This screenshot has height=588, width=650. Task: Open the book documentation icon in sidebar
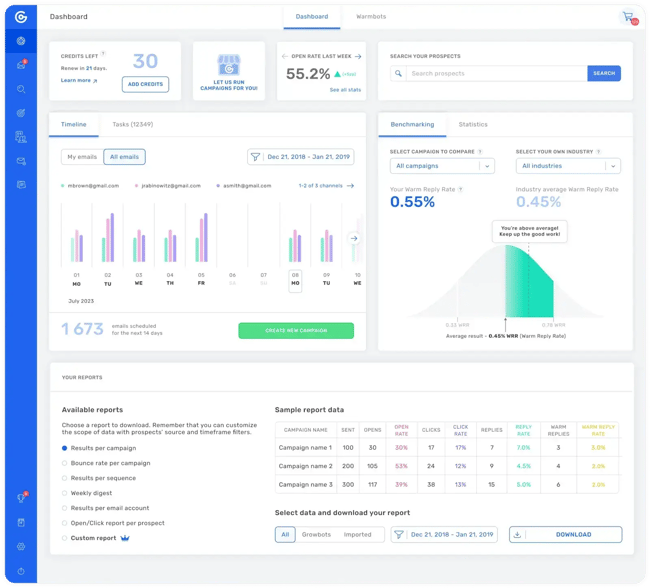pos(21,522)
